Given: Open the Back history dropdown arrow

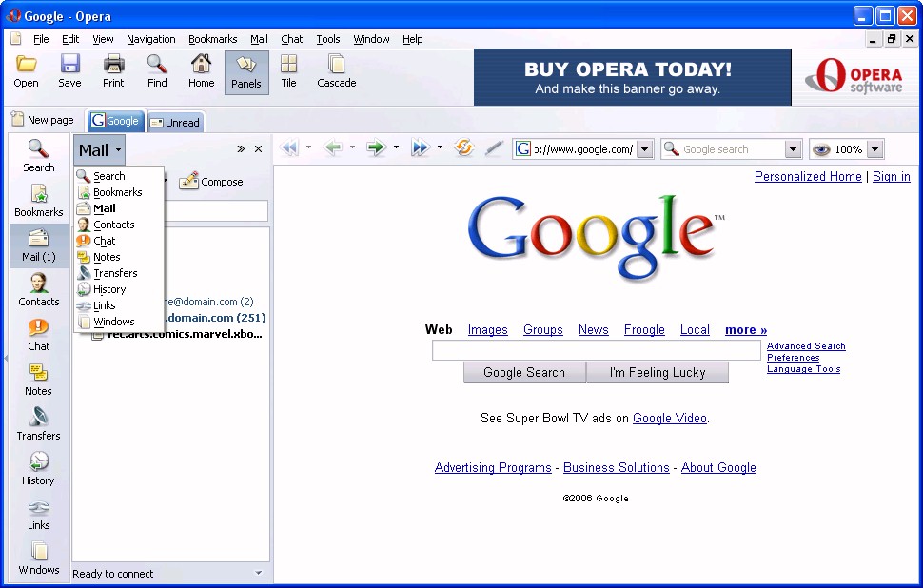Looking at the screenshot, I should (x=352, y=147).
